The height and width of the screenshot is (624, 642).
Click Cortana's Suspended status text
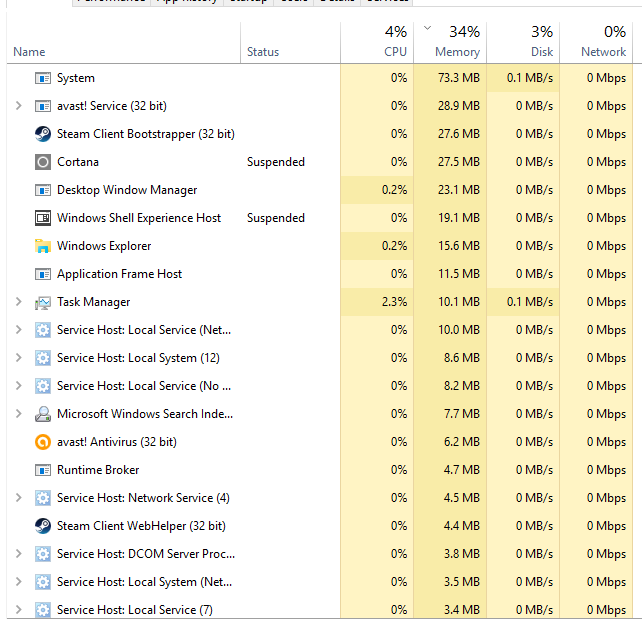tap(276, 162)
